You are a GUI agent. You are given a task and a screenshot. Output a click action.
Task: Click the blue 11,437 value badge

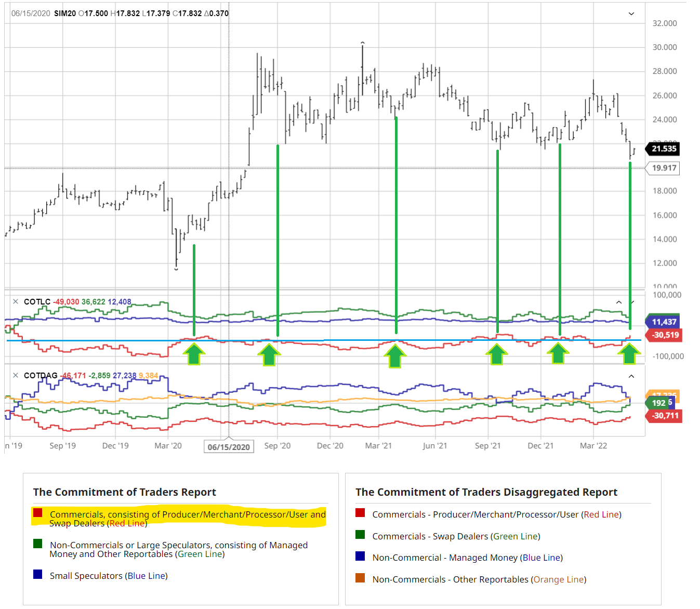(664, 322)
